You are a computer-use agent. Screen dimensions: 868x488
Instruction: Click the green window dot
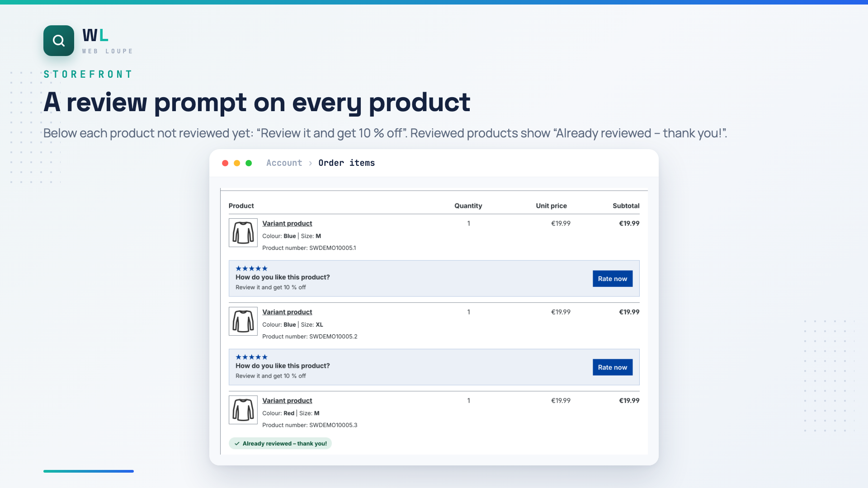pos(249,163)
